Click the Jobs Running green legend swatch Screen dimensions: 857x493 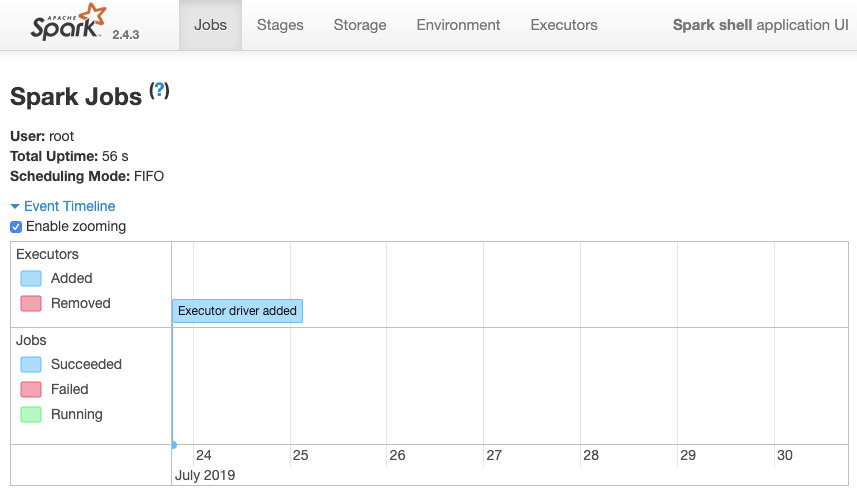pos(31,414)
